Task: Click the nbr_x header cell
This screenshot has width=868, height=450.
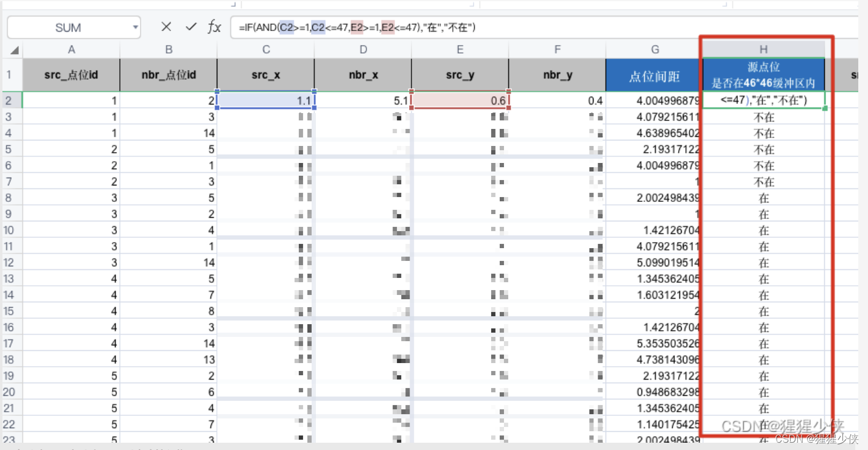Action: point(363,75)
